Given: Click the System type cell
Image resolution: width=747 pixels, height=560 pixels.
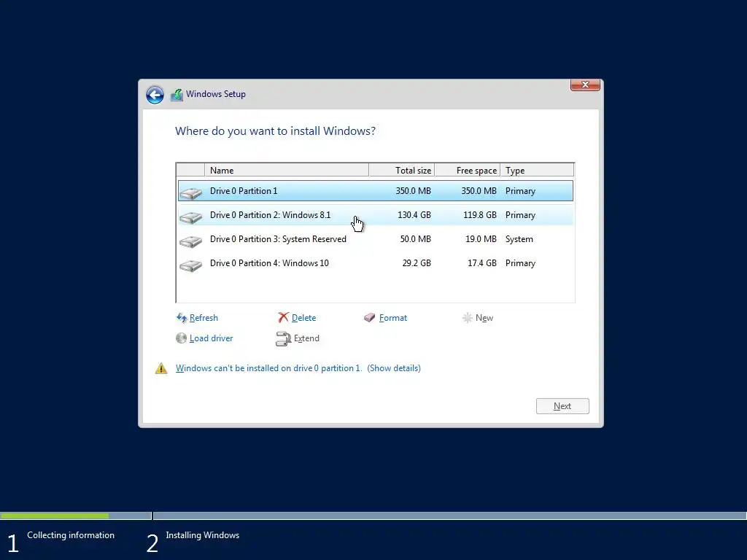Looking at the screenshot, I should coord(519,239).
